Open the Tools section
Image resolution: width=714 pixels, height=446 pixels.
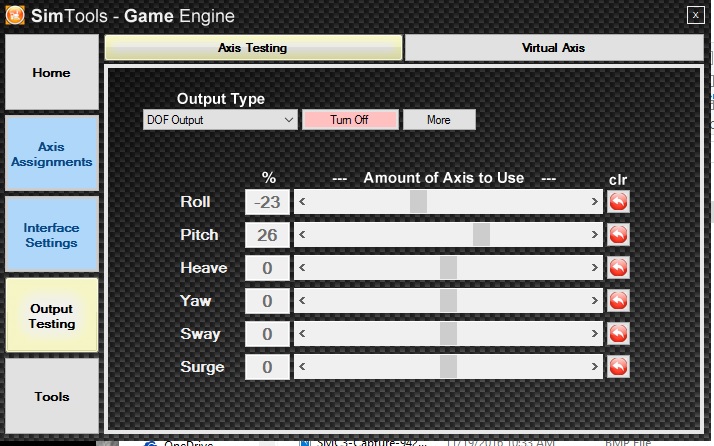pos(51,396)
